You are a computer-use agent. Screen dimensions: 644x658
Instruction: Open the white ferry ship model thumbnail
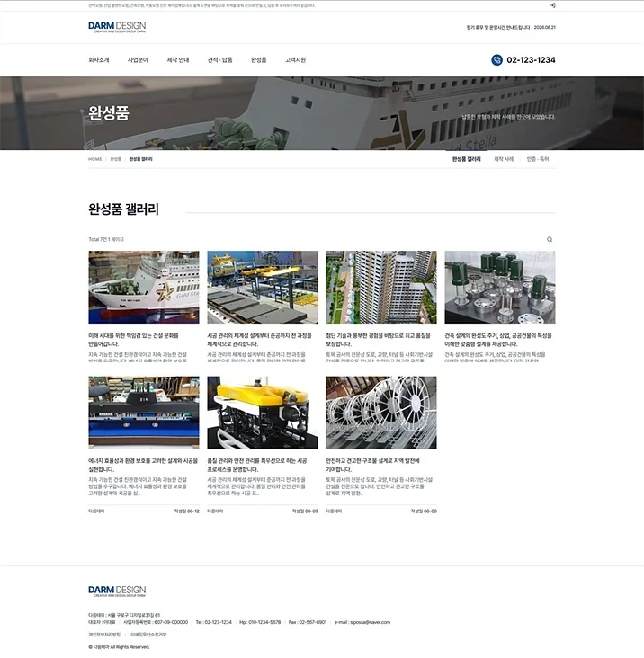[144, 287]
